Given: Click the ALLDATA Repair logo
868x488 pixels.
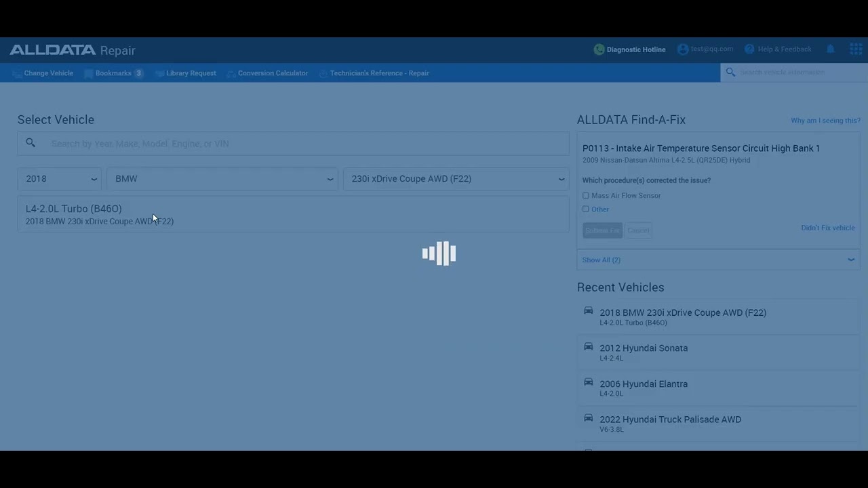Looking at the screenshot, I should [x=73, y=50].
